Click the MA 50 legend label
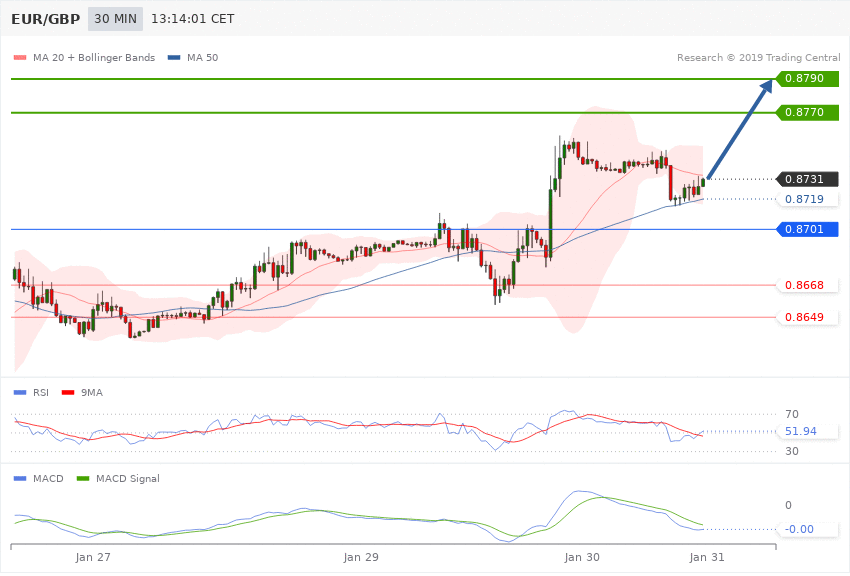This screenshot has height=576, width=850. coord(202,57)
